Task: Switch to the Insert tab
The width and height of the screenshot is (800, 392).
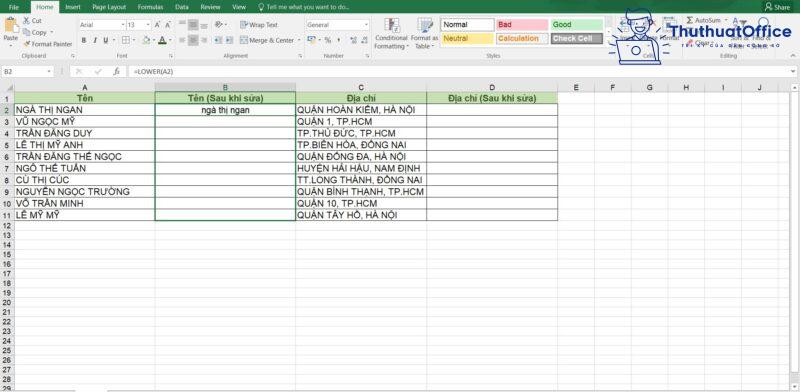Action: (x=73, y=7)
